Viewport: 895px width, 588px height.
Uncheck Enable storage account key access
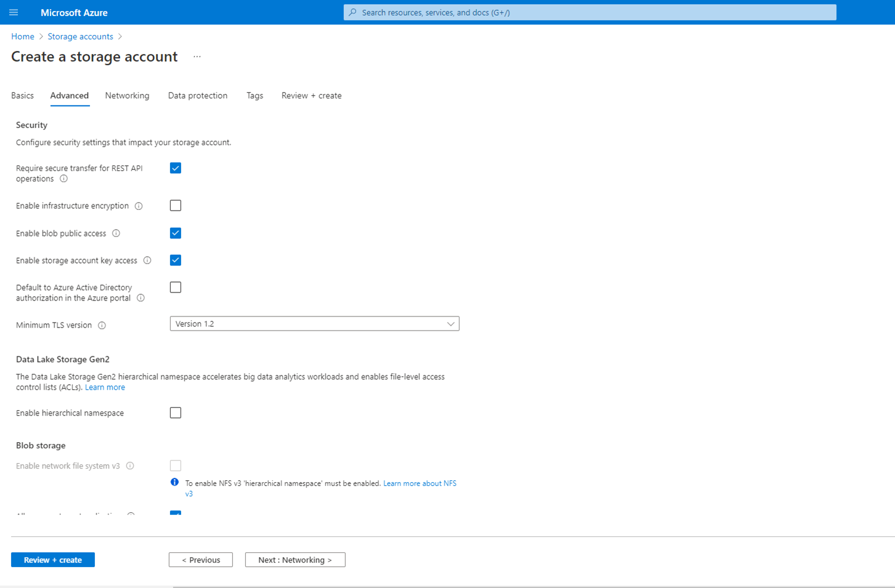pyautogui.click(x=176, y=260)
